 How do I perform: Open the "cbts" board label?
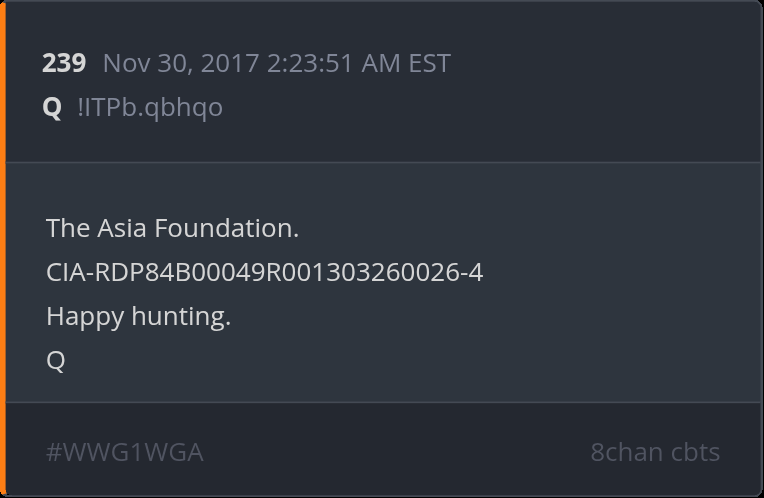point(695,452)
